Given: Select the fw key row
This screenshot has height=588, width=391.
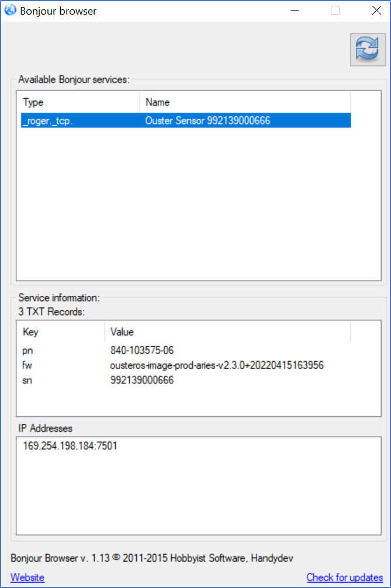Looking at the screenshot, I should 186,365.
